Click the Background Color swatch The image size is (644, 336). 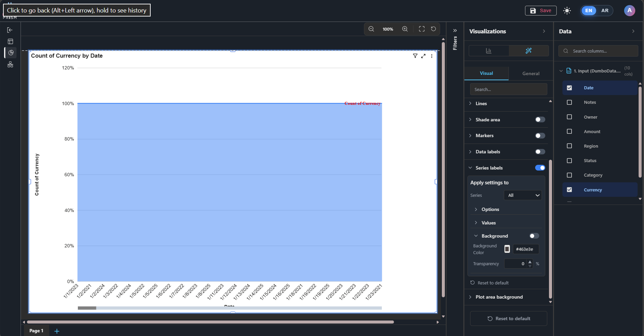point(507,249)
